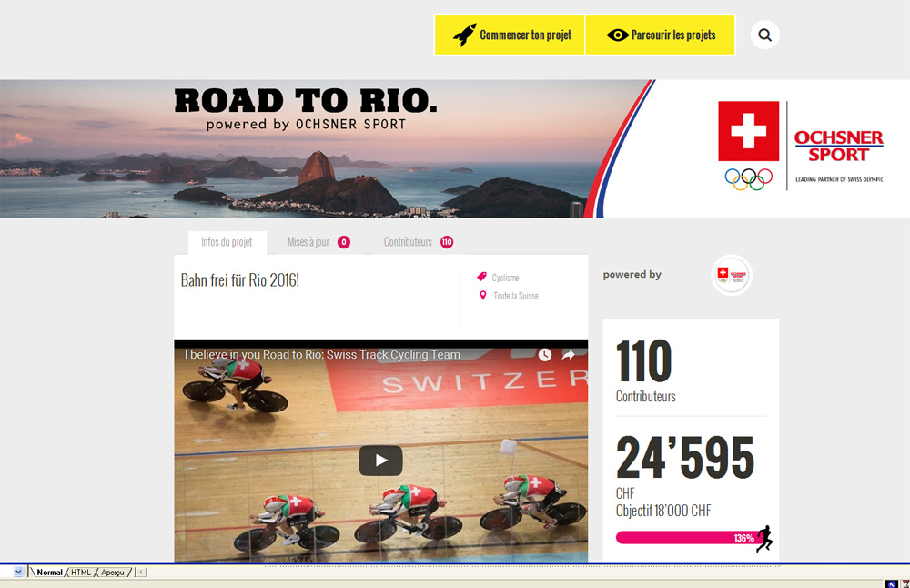Click the pink 136% funding progress bar
The width and height of the screenshot is (910, 588).
click(x=688, y=538)
